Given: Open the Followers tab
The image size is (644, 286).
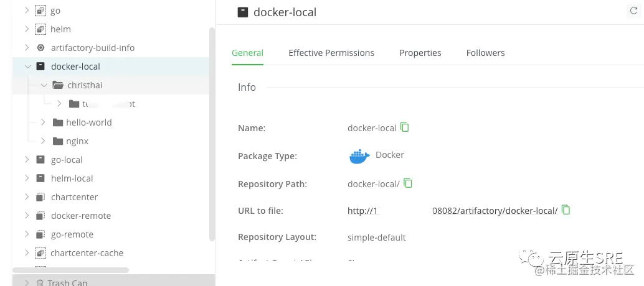Looking at the screenshot, I should [485, 53].
